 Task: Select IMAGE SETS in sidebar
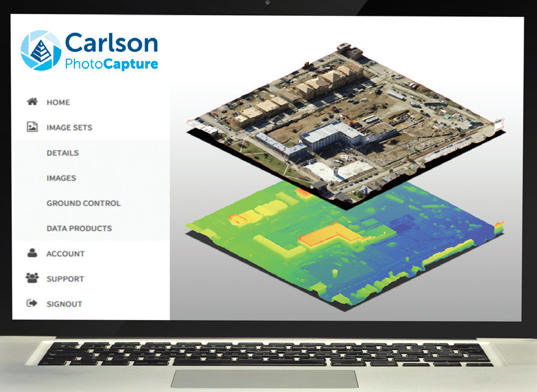point(69,127)
